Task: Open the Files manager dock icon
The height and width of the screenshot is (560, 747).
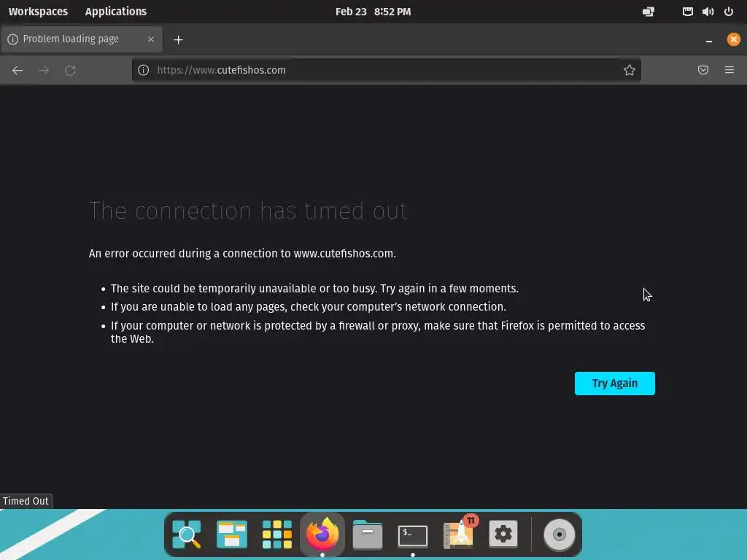Action: 368,534
